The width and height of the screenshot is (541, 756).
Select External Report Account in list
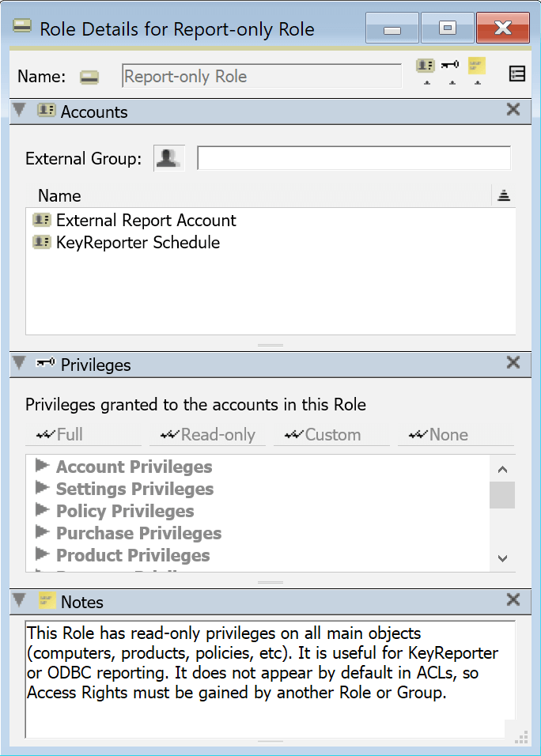pyautogui.click(x=146, y=221)
